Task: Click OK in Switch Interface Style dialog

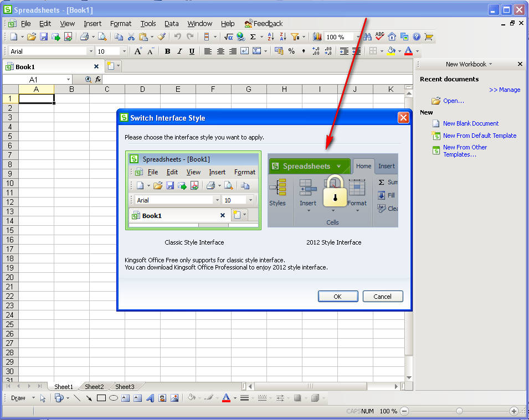Action: pos(338,297)
